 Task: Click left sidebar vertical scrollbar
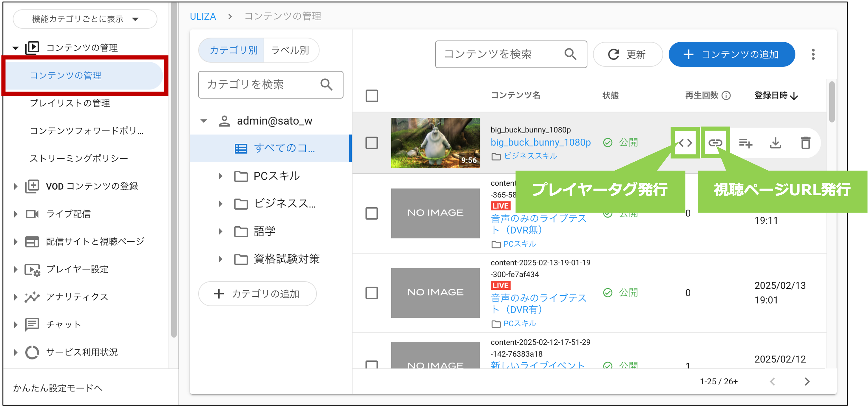(x=174, y=170)
